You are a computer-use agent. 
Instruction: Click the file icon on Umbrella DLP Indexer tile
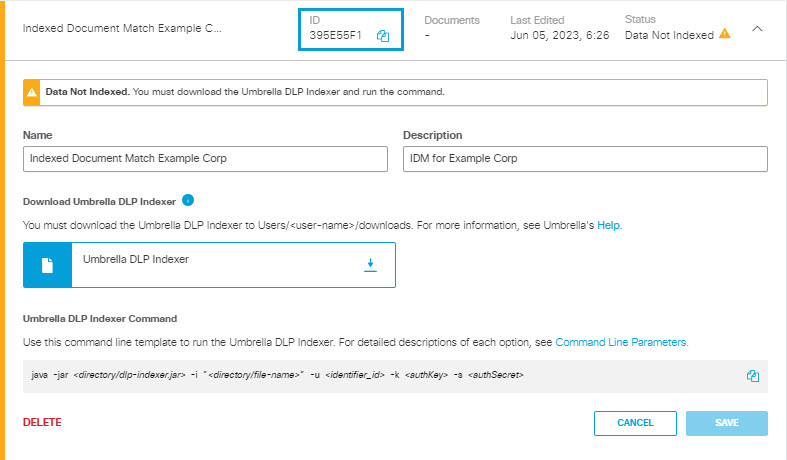tap(47, 265)
